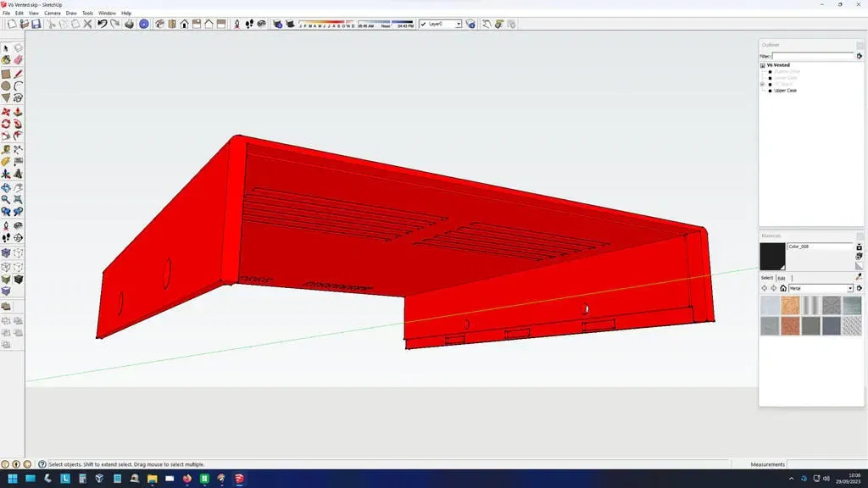The height and width of the screenshot is (488, 868).
Task: Open the Metal materials library dropdown
Action: tap(850, 288)
